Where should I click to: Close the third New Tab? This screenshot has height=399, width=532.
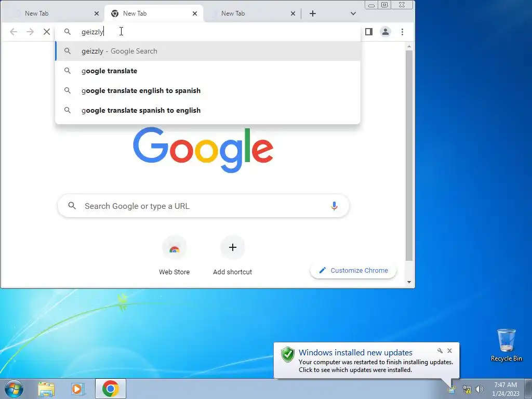[x=293, y=14]
